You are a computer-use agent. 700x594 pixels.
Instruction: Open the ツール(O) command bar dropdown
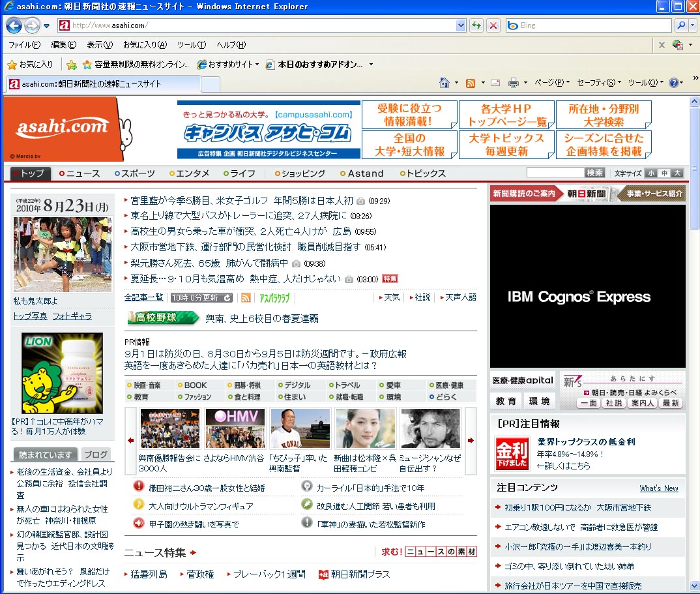(x=645, y=83)
